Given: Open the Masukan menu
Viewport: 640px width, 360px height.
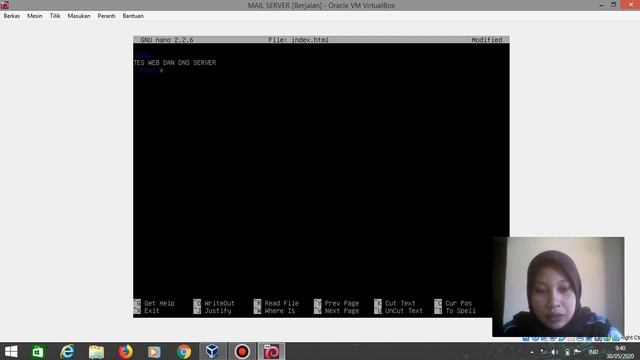Looking at the screenshot, I should [x=79, y=16].
